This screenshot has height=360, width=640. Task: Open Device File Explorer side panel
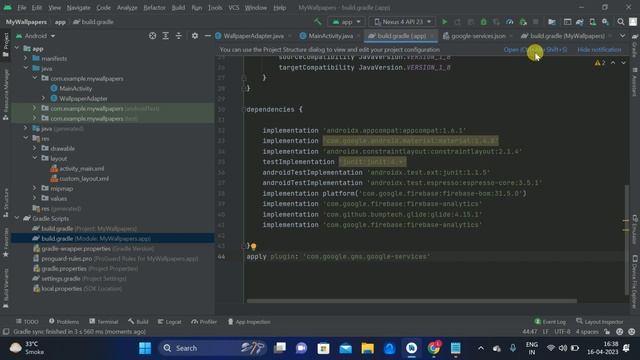point(635,282)
